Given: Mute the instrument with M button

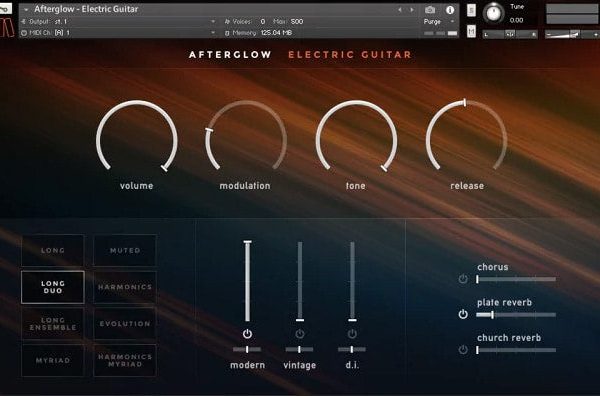Looking at the screenshot, I should pos(471,31).
